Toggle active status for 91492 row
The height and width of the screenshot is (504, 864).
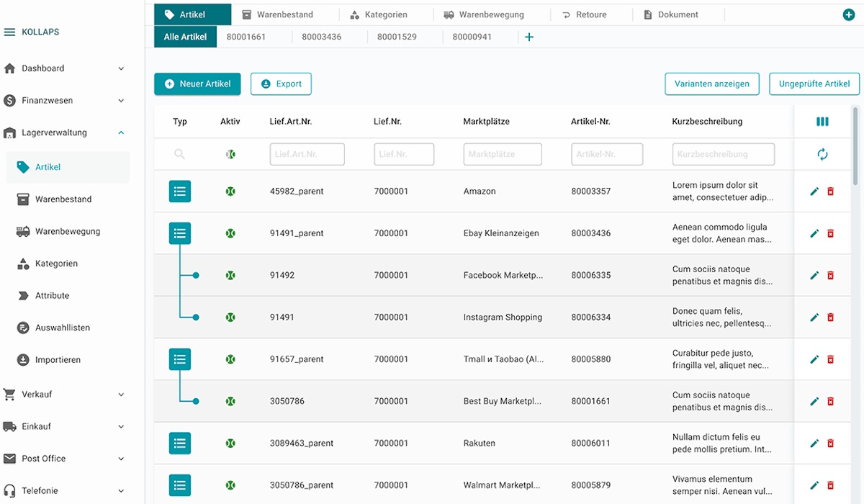[230, 275]
